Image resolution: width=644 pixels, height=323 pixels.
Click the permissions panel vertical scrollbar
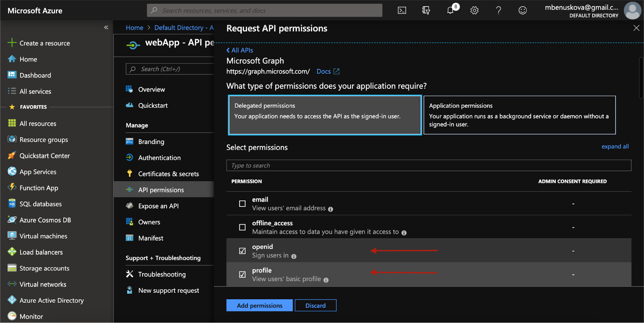coord(641,78)
